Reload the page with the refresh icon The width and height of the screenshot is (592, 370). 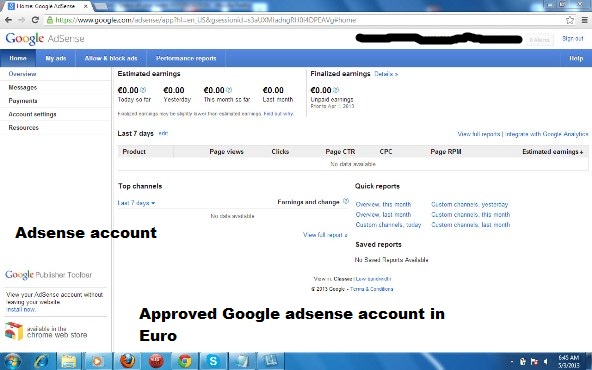click(x=35, y=20)
